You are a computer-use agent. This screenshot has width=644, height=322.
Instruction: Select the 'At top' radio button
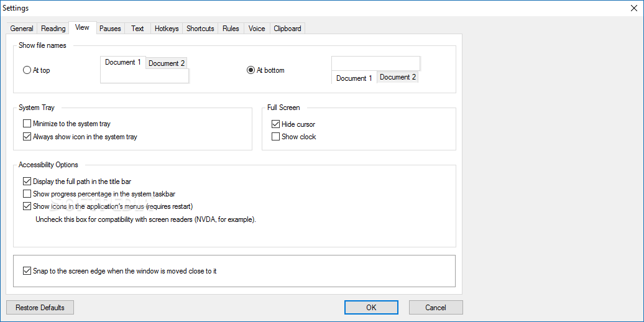(x=27, y=70)
